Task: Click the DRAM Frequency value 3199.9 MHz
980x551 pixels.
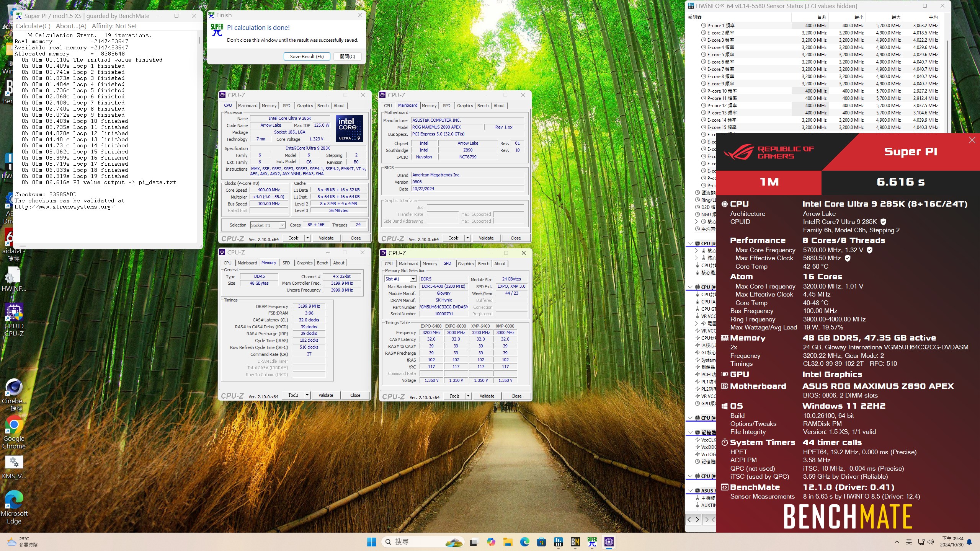Action: point(309,306)
